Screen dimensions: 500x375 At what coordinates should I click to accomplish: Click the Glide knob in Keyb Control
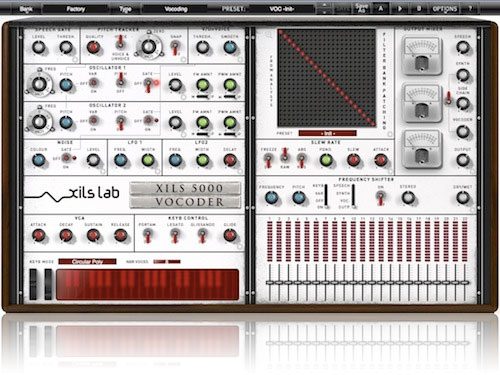click(230, 236)
